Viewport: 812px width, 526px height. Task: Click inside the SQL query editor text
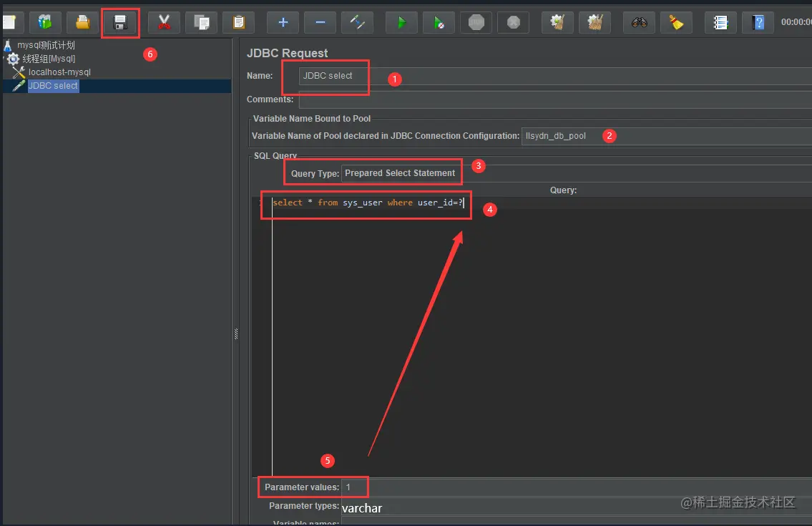coord(367,203)
